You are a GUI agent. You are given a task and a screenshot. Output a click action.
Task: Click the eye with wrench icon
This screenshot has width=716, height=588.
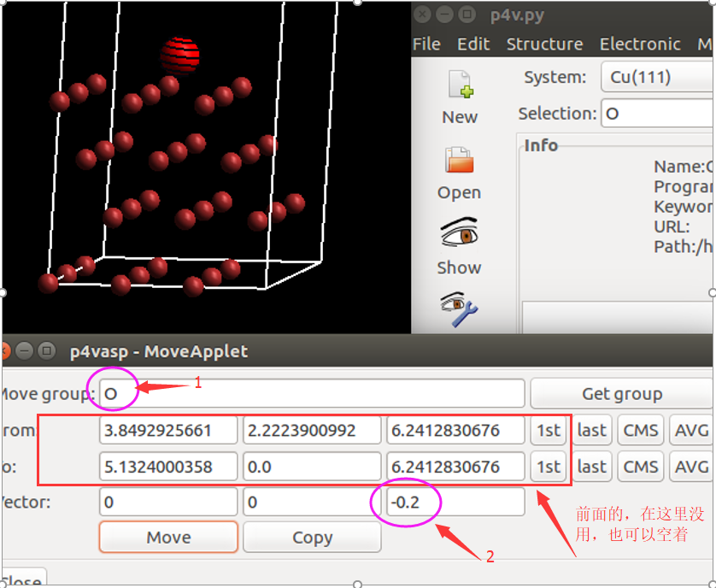point(459,309)
